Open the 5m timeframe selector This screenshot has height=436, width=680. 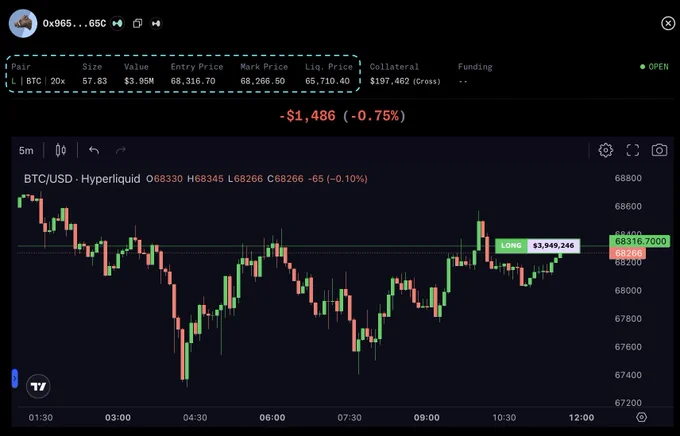[x=26, y=151]
